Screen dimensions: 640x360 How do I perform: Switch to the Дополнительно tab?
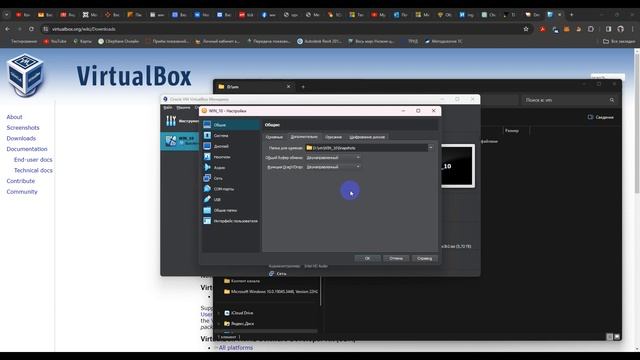coord(304,137)
